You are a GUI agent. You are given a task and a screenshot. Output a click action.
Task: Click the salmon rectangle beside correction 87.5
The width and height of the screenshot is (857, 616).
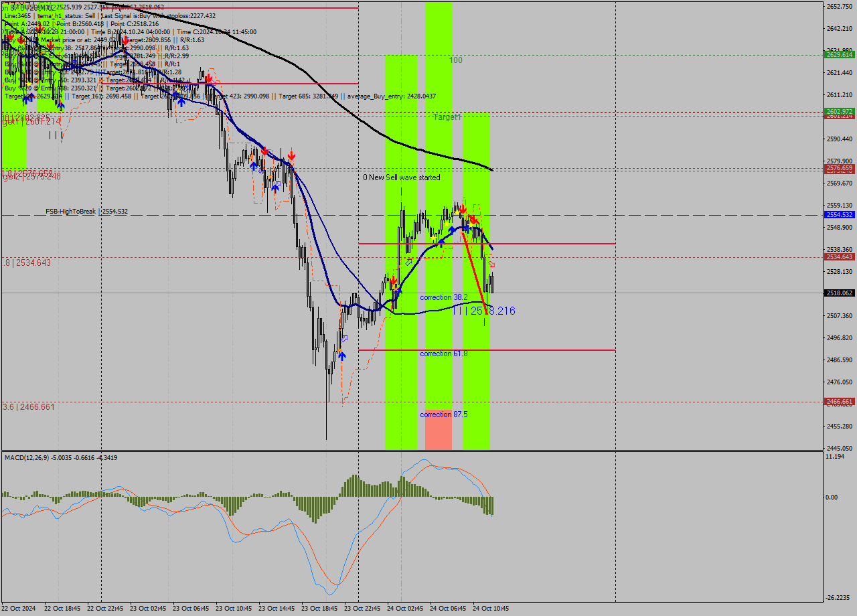point(439,429)
